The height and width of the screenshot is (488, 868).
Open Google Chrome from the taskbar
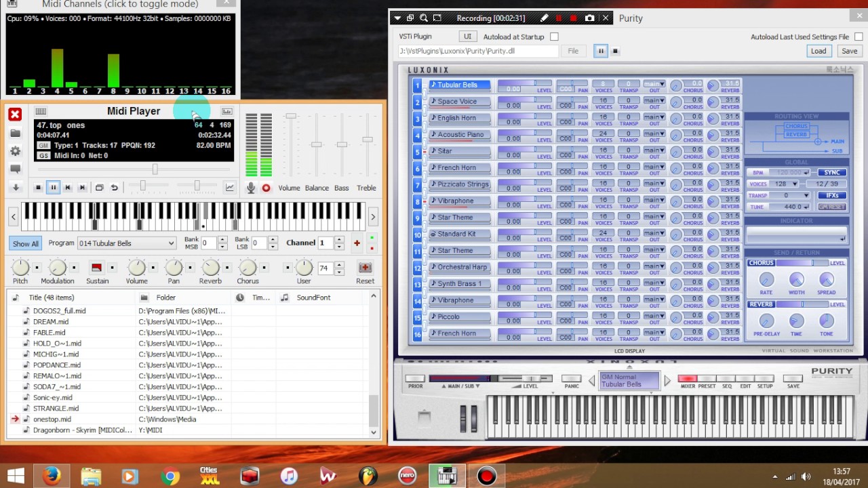171,476
